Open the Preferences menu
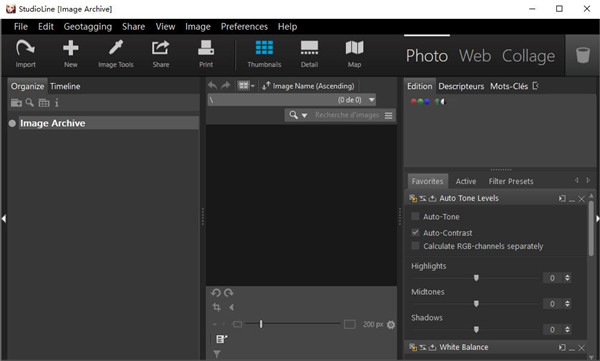This screenshot has width=600, height=361. tap(244, 26)
